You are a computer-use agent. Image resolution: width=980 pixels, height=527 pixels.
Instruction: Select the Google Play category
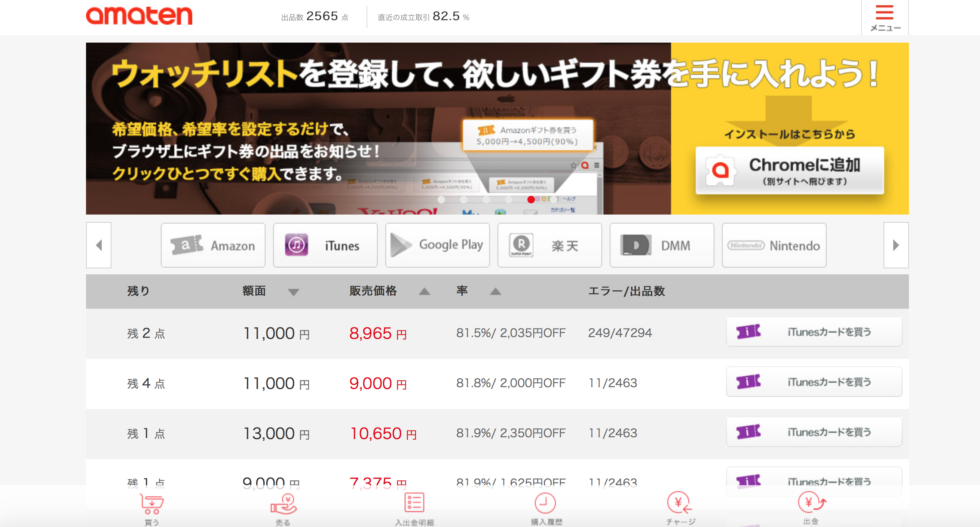438,245
